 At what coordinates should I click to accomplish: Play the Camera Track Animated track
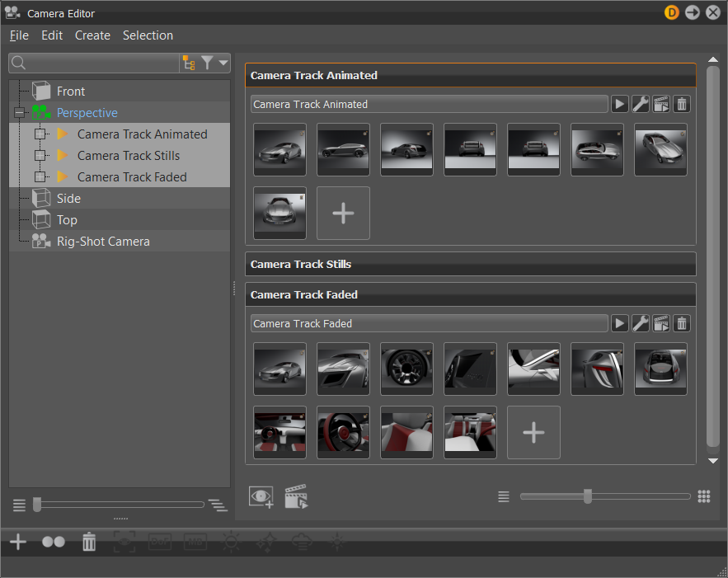pos(619,104)
